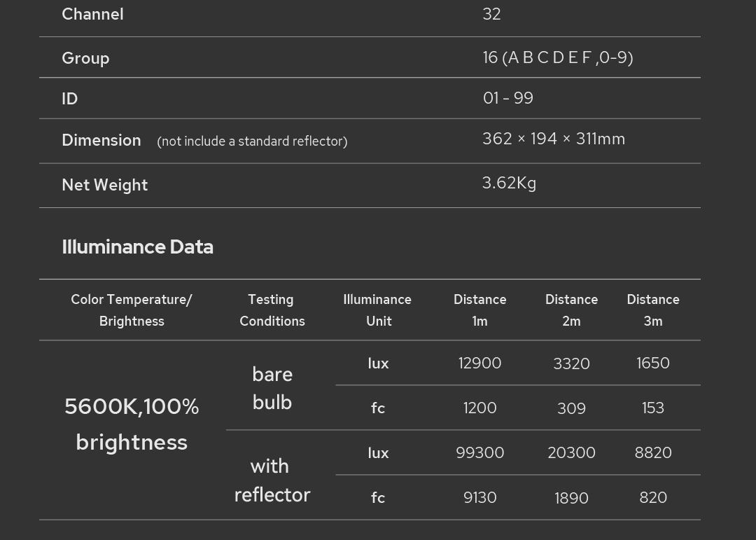The image size is (756, 540).
Task: Click the Color Temperature/Brightness column header
Action: click(x=132, y=310)
